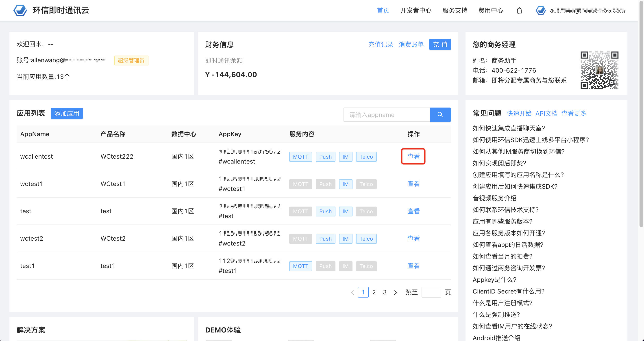Click 查看 for wctest1 app
The height and width of the screenshot is (341, 644).
coord(413,184)
